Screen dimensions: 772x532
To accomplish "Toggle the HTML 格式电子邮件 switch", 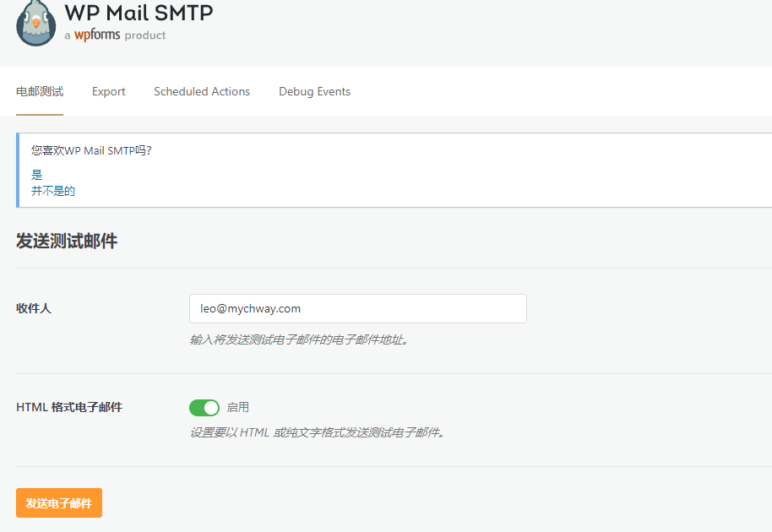I will [204, 408].
